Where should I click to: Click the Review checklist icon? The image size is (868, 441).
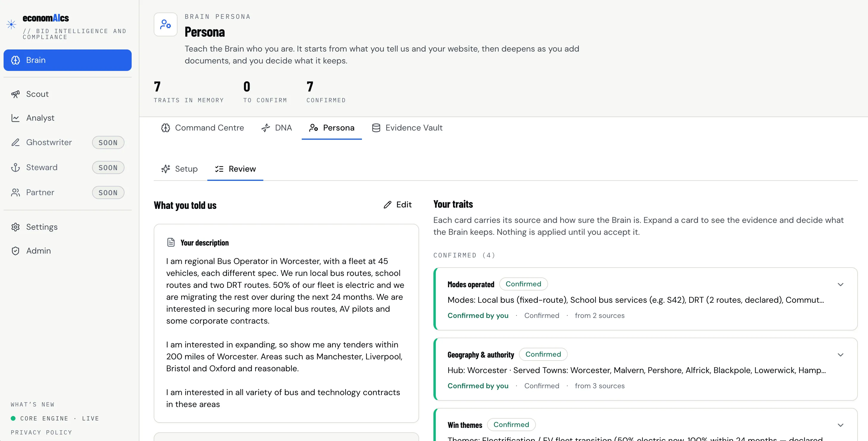[x=219, y=169]
